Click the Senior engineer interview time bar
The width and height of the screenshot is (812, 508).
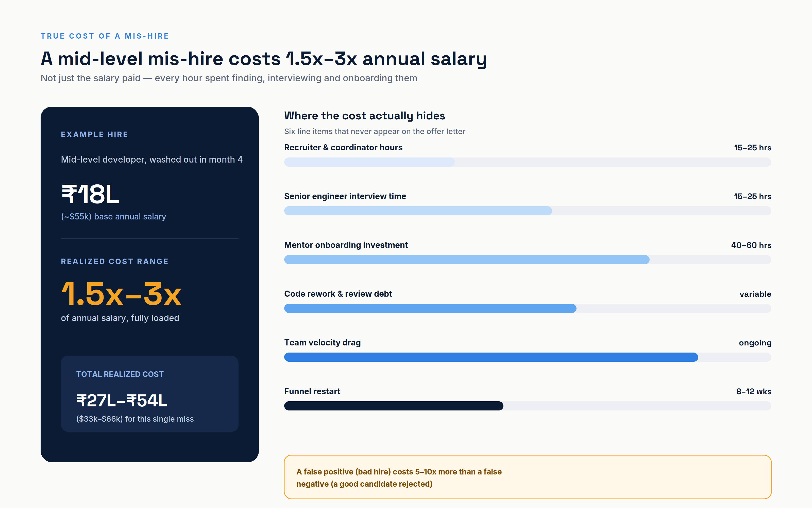tap(528, 211)
